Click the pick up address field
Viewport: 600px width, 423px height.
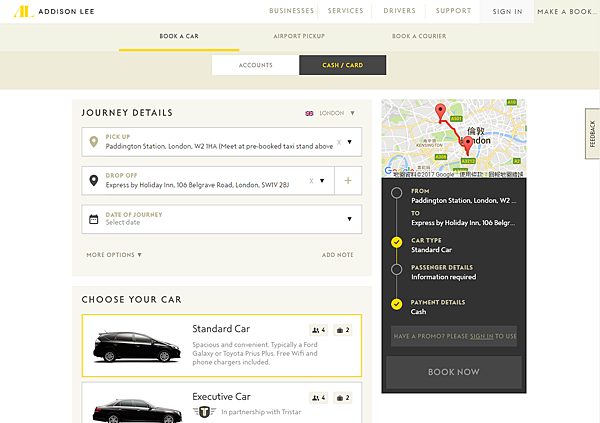(222, 142)
